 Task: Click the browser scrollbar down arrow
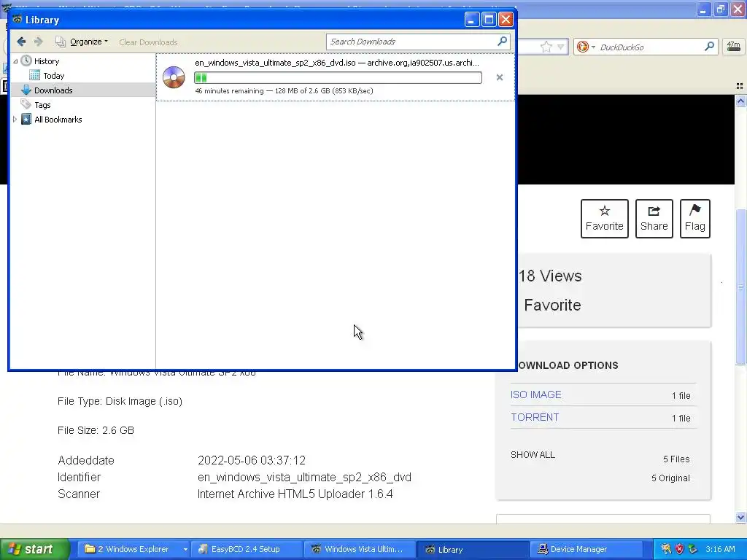click(x=740, y=517)
